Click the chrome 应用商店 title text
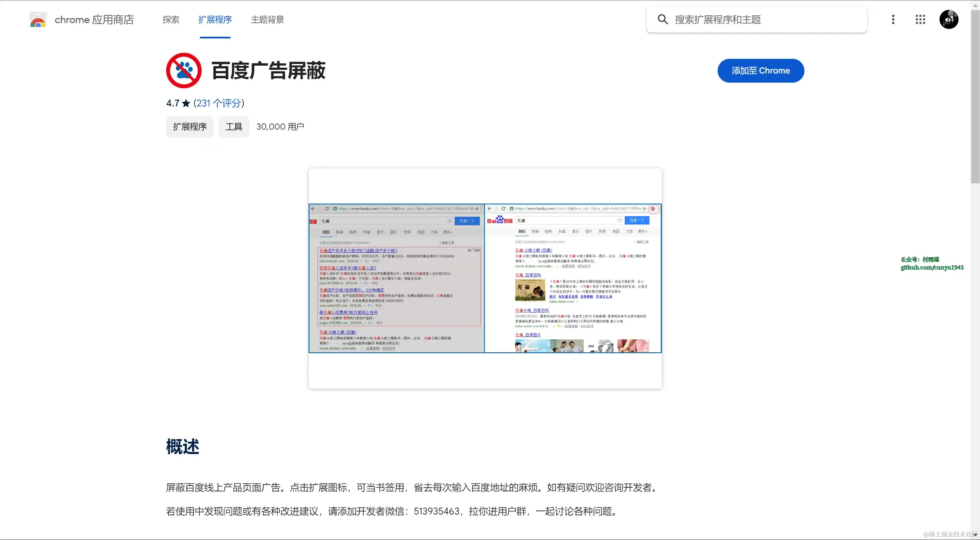 (x=94, y=20)
